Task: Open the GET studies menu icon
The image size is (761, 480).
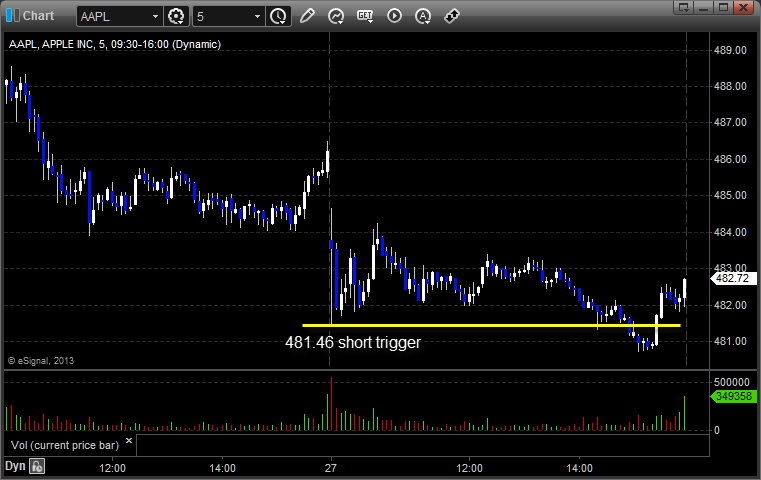Action: tap(365, 16)
